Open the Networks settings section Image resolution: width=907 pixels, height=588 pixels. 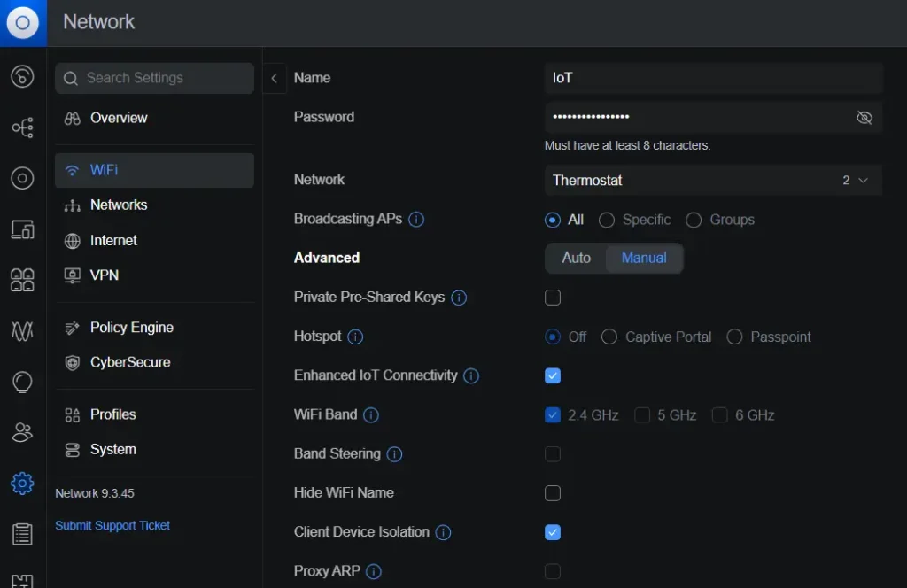119,205
